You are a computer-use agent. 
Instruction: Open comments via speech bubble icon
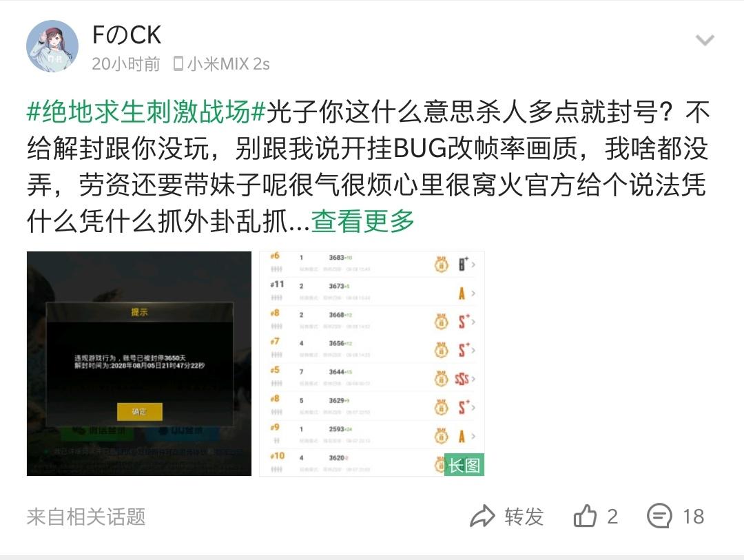pyautogui.click(x=659, y=516)
